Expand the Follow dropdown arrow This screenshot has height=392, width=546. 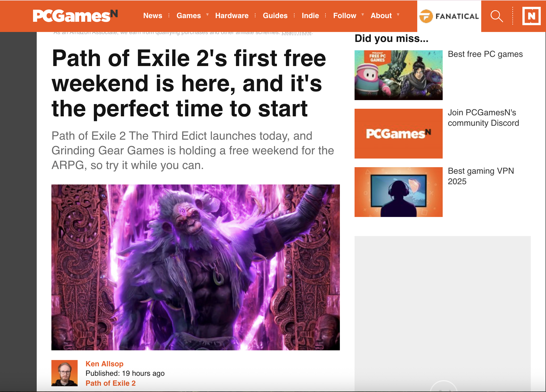[x=363, y=15]
